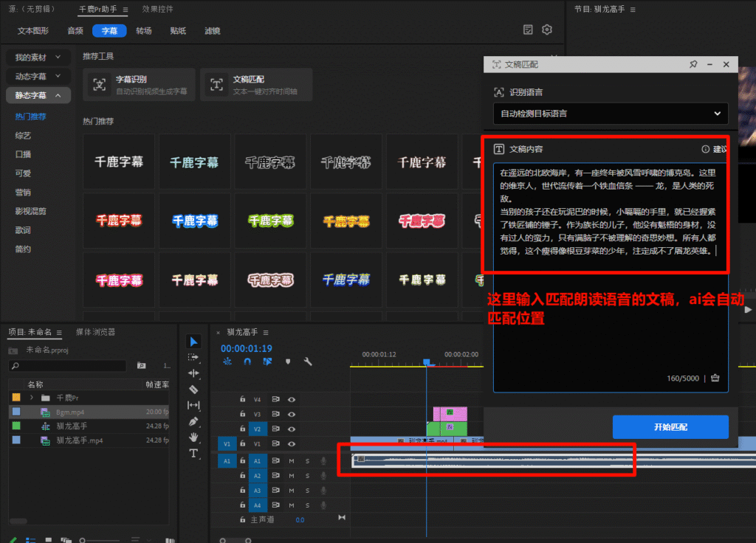Screen dimensions: 756x543
Task: Click the voice-over record mic on track A1
Action: (323, 461)
